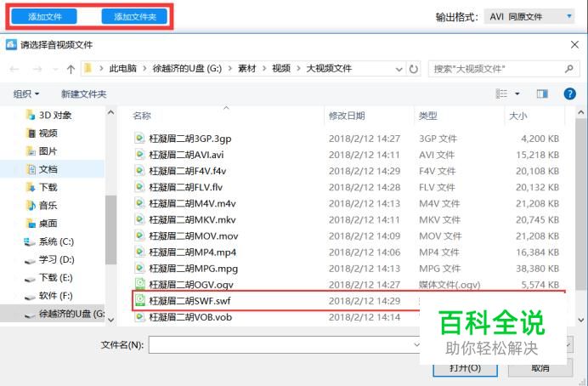Select file 枉凝眉二胡MKV.mkv

click(347, 220)
